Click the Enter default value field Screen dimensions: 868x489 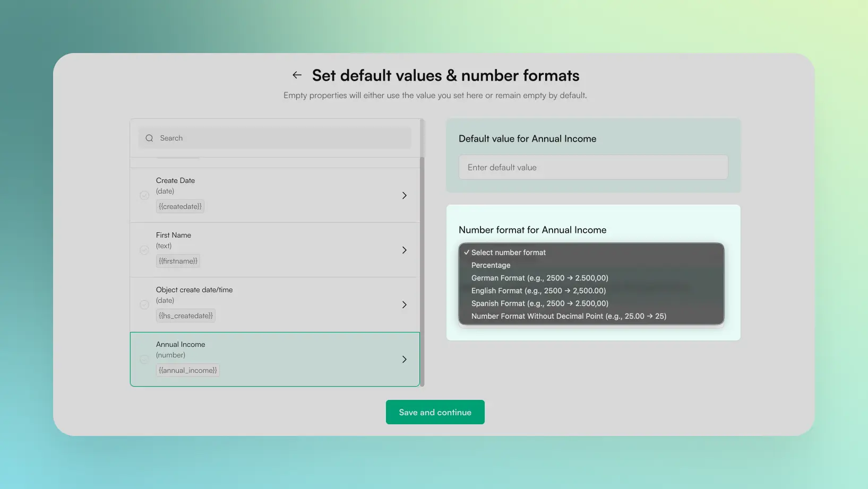click(x=593, y=167)
